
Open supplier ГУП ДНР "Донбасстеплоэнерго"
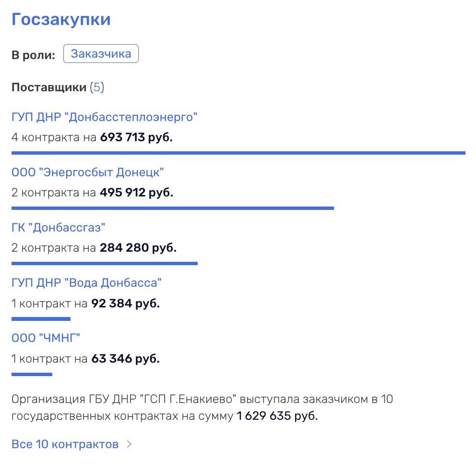(104, 117)
